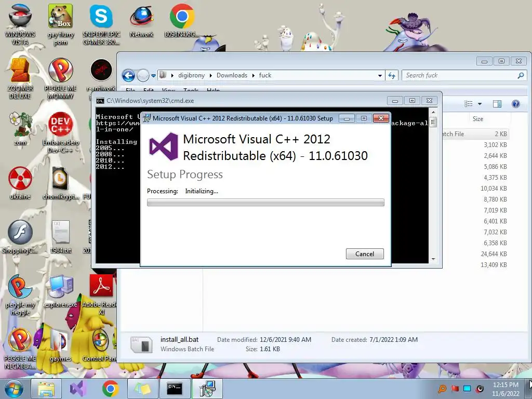Toggle the Explorer preview pane button
Viewport: 532px width, 399px height.
tap(497, 104)
